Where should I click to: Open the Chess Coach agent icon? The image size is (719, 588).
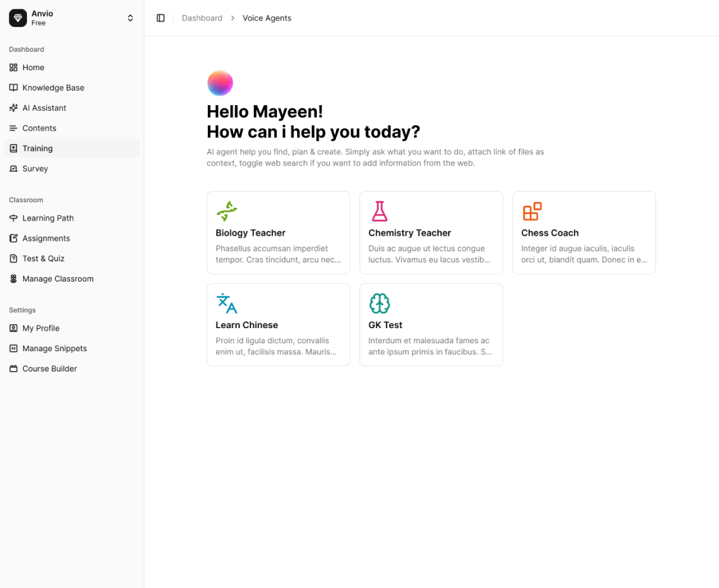click(x=532, y=210)
